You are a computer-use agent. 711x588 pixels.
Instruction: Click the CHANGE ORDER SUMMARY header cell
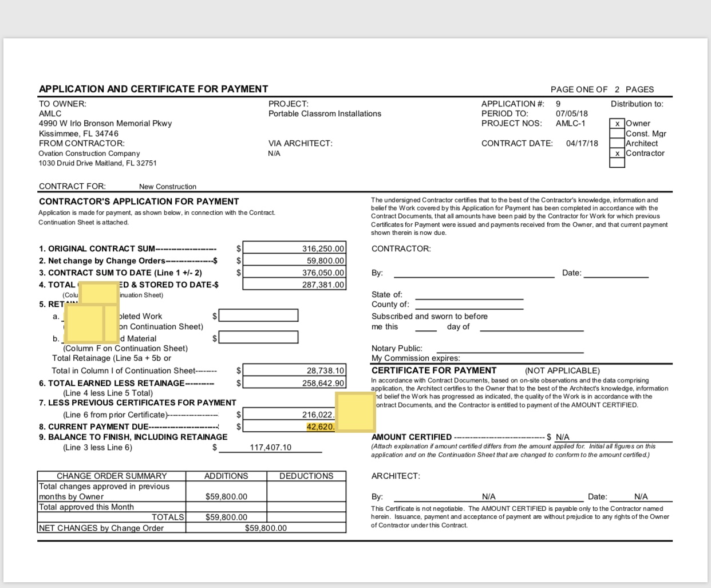point(112,476)
